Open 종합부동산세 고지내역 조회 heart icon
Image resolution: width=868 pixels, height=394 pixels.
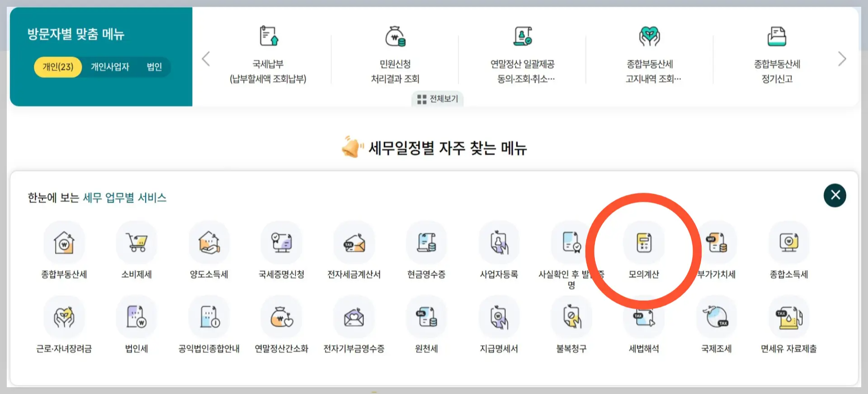(x=650, y=36)
